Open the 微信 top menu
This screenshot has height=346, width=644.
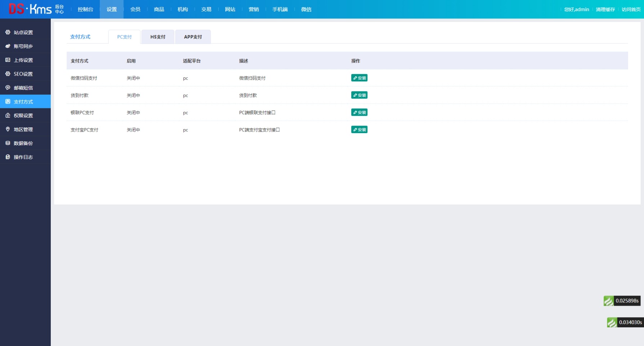pos(307,9)
